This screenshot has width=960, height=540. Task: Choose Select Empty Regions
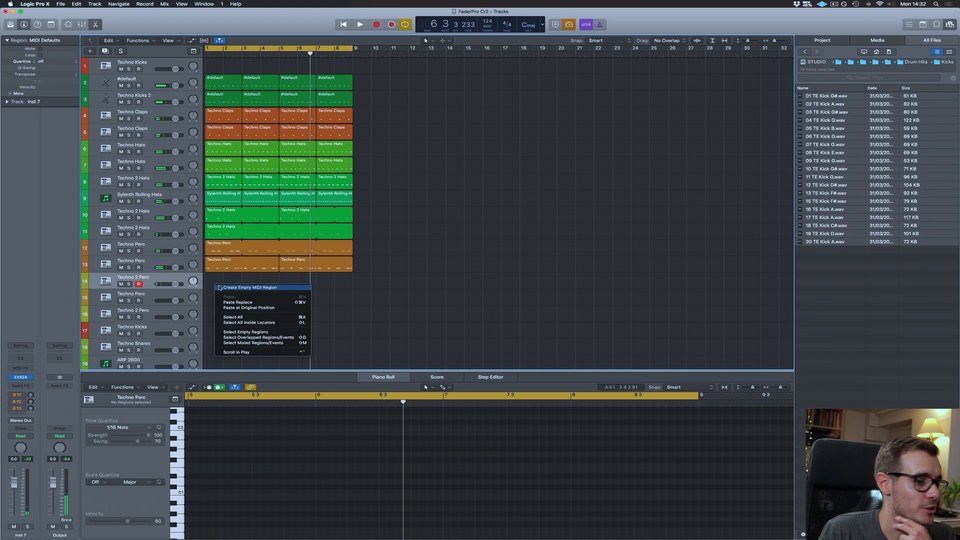pyautogui.click(x=263, y=332)
